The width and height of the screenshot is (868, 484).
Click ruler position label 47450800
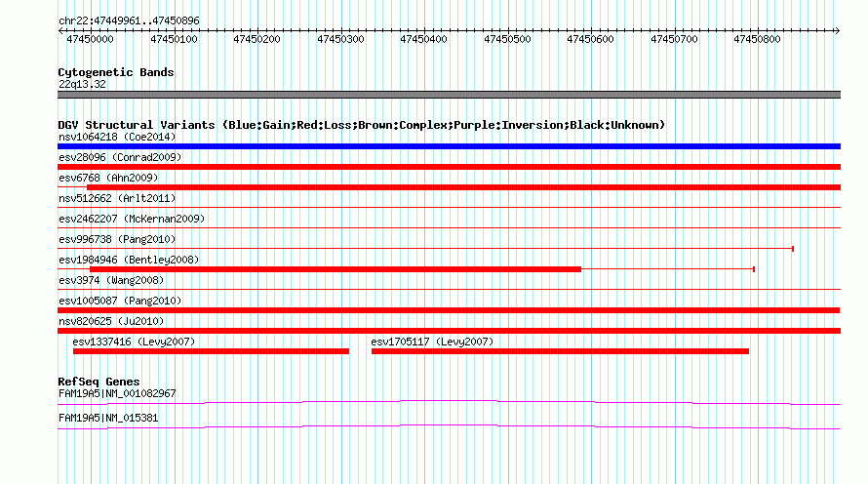(757, 39)
